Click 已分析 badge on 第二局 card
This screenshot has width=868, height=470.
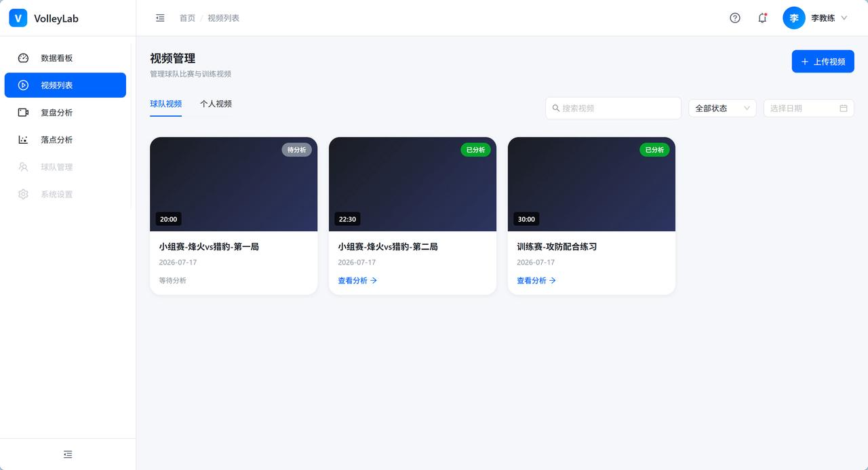(475, 150)
